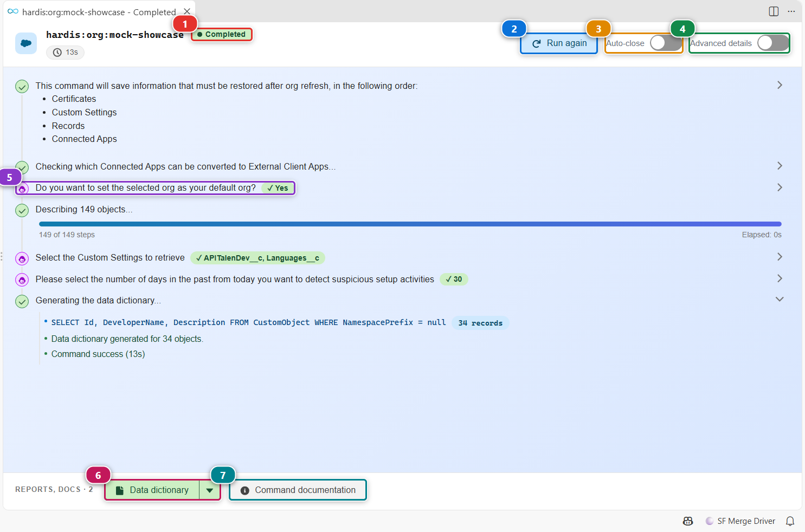Toggle the Auto-close switch
The image size is (805, 532).
(x=665, y=43)
